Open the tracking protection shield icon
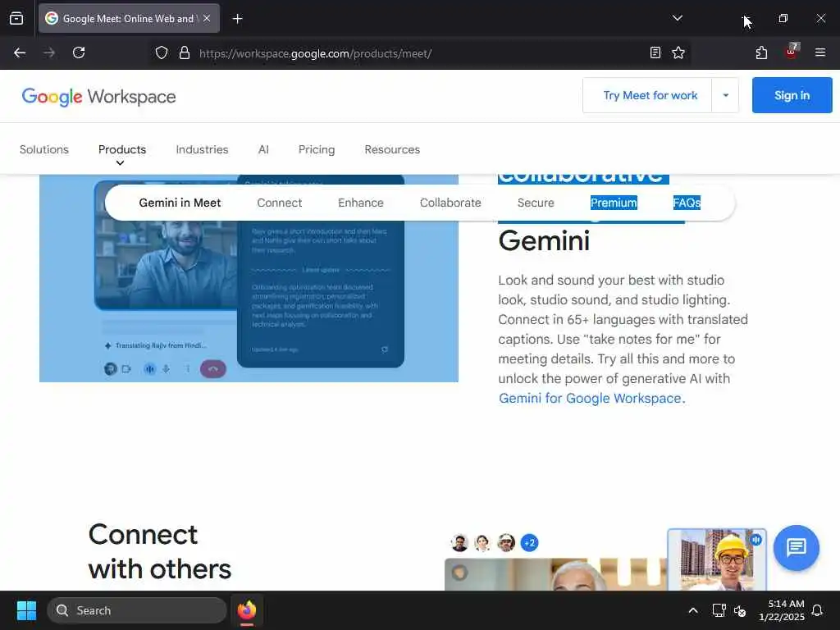Image resolution: width=840 pixels, height=630 pixels. click(x=162, y=52)
